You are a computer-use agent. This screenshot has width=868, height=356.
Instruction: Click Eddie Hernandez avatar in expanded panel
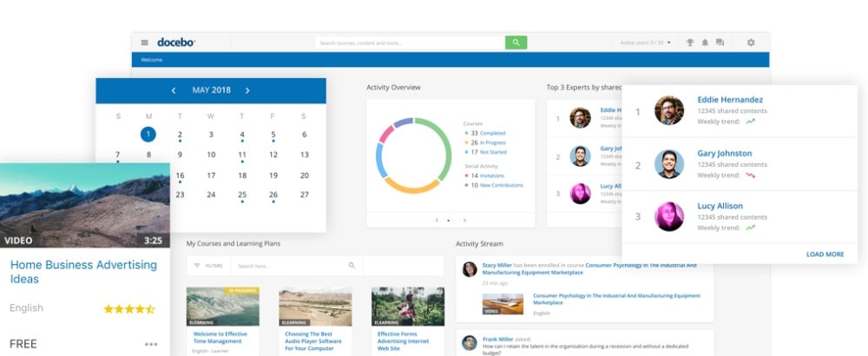point(668,111)
